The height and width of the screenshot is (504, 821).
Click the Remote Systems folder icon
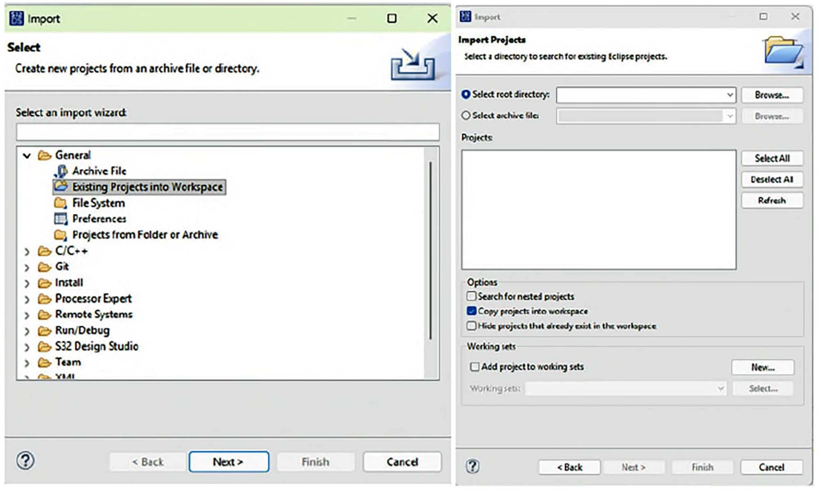tap(44, 314)
